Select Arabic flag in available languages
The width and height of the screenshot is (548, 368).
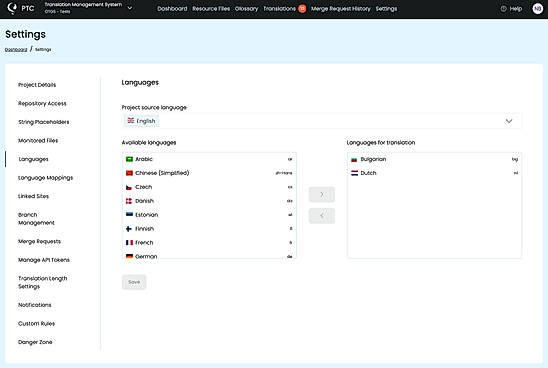(x=129, y=159)
